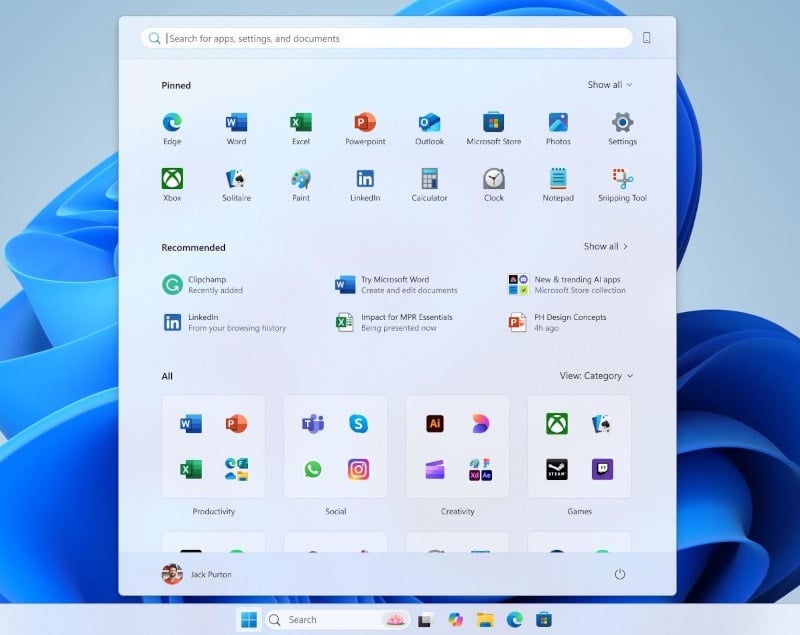
Task: Open Word in the Productivity category
Action: click(x=191, y=423)
